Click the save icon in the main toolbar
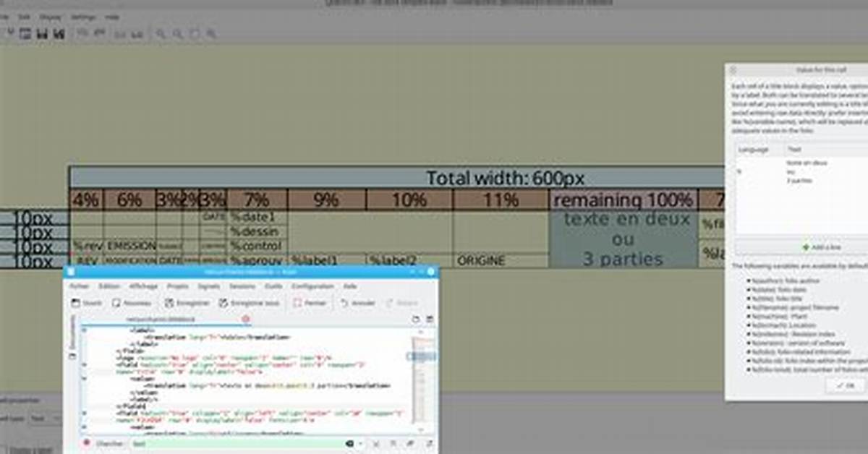 pyautogui.click(x=43, y=34)
